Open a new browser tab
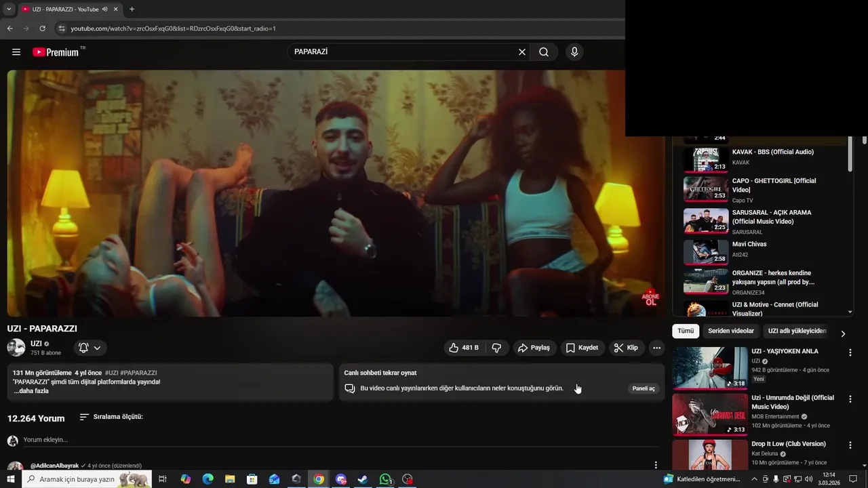This screenshot has width=868, height=488. click(x=132, y=9)
